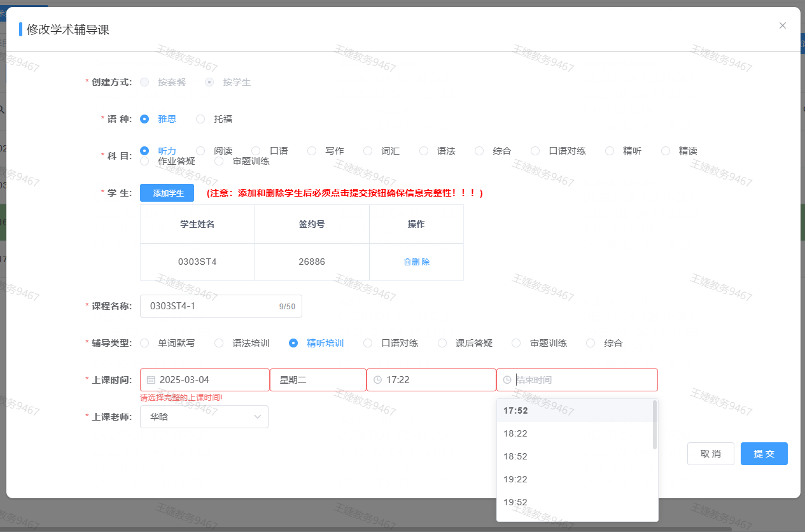Viewport: 805px width, 532px height.
Task: Click the trash icon delete link for 0303ST4
Action: tap(416, 262)
